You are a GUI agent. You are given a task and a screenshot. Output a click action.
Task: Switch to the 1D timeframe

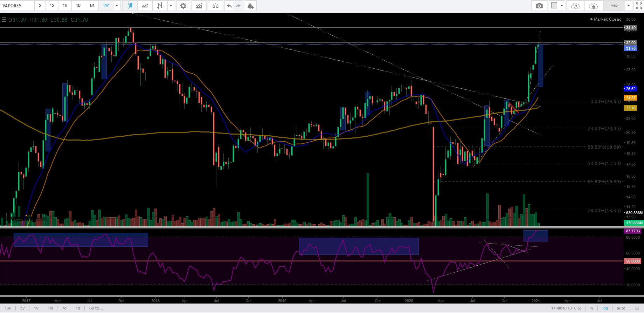[78, 6]
